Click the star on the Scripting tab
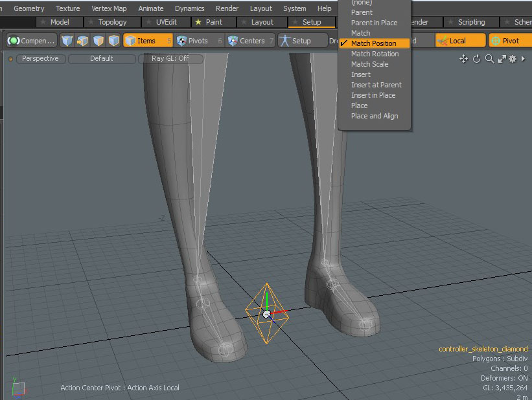The width and height of the screenshot is (532, 400). 450,22
